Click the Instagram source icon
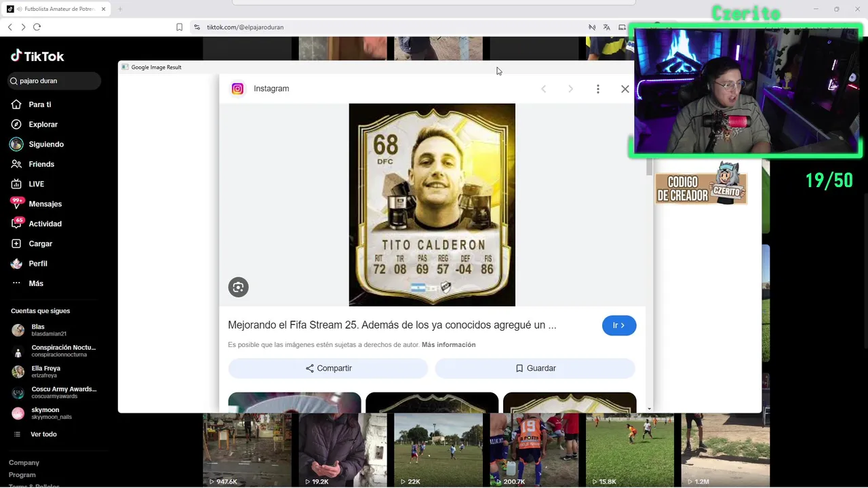This screenshot has height=488, width=868. [x=237, y=89]
